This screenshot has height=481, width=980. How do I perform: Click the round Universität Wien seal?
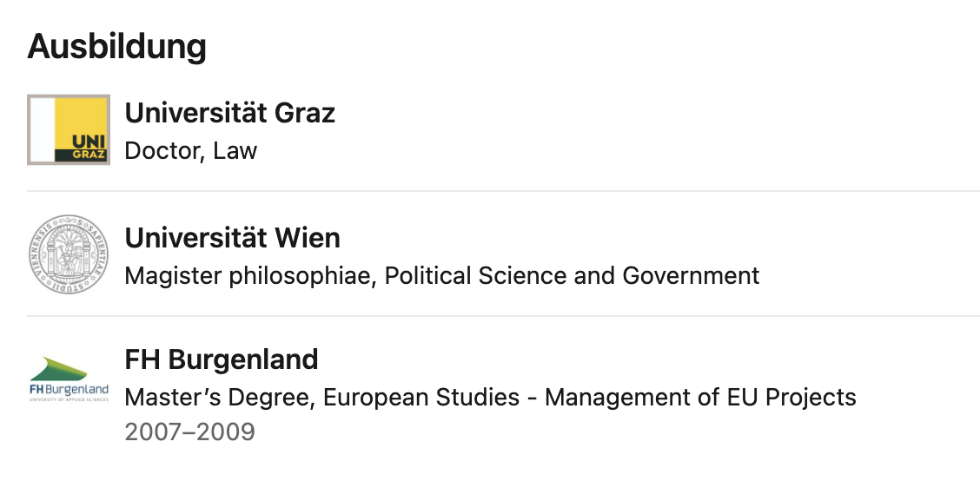(69, 254)
